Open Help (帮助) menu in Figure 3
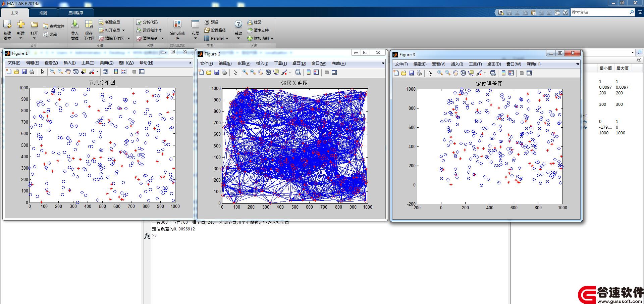Screen dimensions: 644x304 pyautogui.click(x=534, y=64)
